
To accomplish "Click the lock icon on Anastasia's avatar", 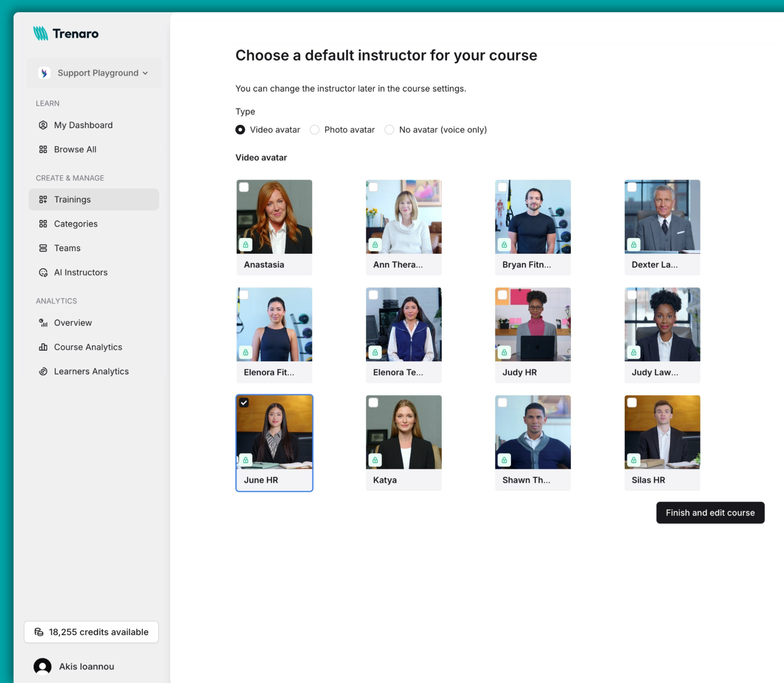I will 246,244.
